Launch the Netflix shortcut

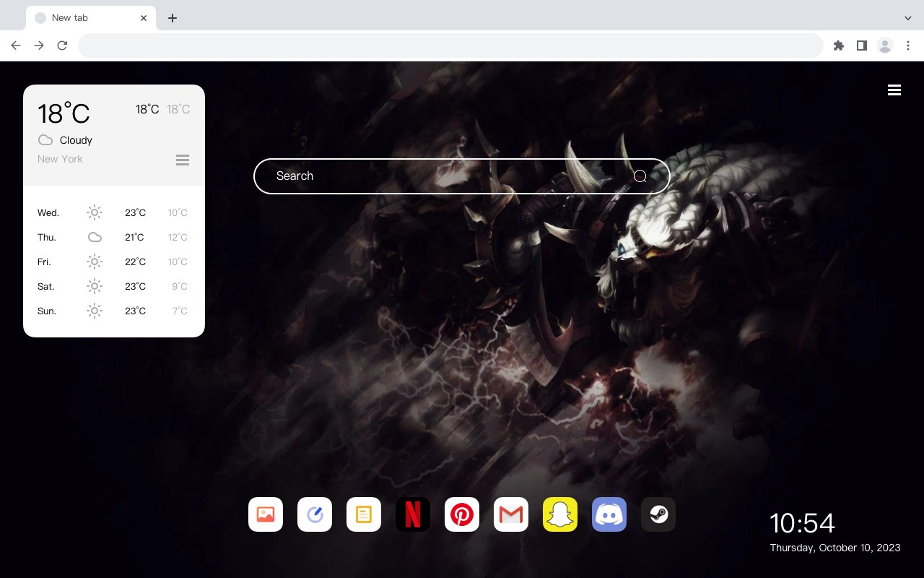point(413,514)
